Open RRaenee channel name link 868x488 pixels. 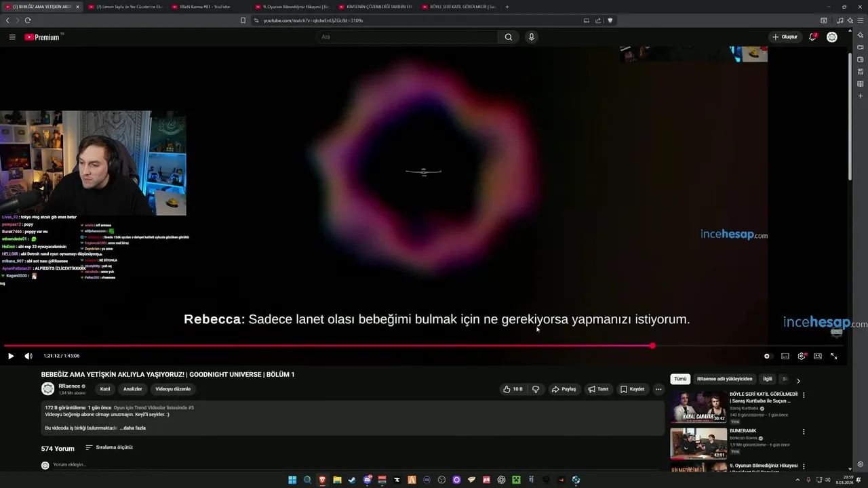[x=70, y=386]
